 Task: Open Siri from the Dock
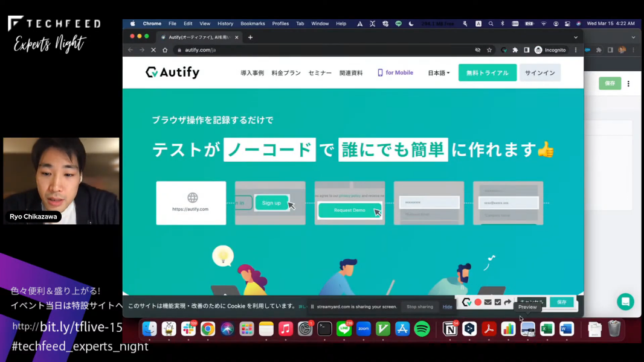click(x=227, y=329)
